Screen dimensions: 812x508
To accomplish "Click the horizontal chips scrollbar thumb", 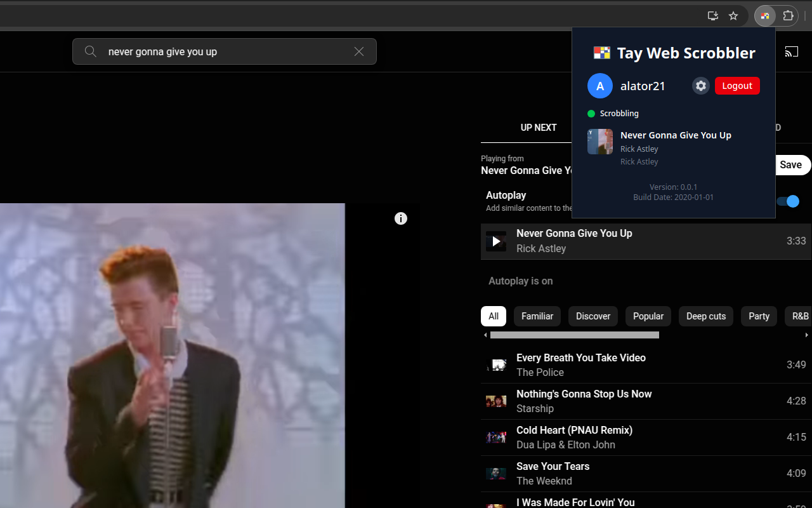I will pos(575,335).
